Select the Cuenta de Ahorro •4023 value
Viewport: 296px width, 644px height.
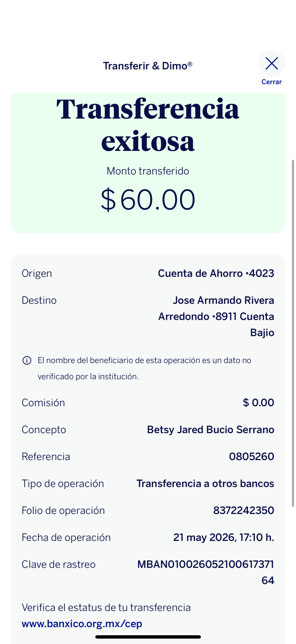(216, 273)
